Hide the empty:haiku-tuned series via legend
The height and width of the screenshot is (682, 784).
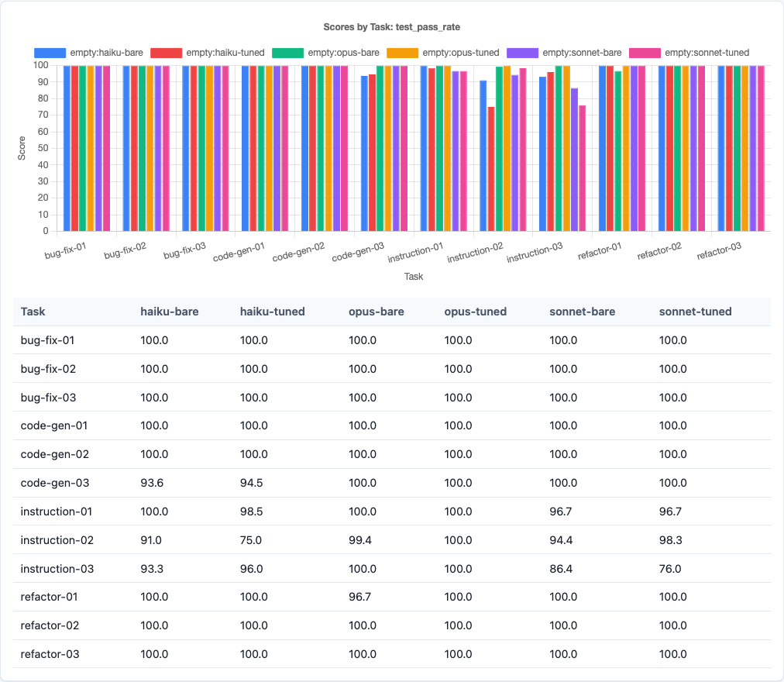tap(211, 53)
